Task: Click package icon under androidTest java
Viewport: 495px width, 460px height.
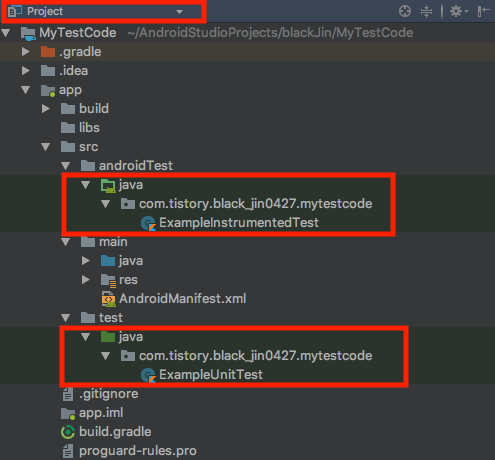Action: coord(128,204)
